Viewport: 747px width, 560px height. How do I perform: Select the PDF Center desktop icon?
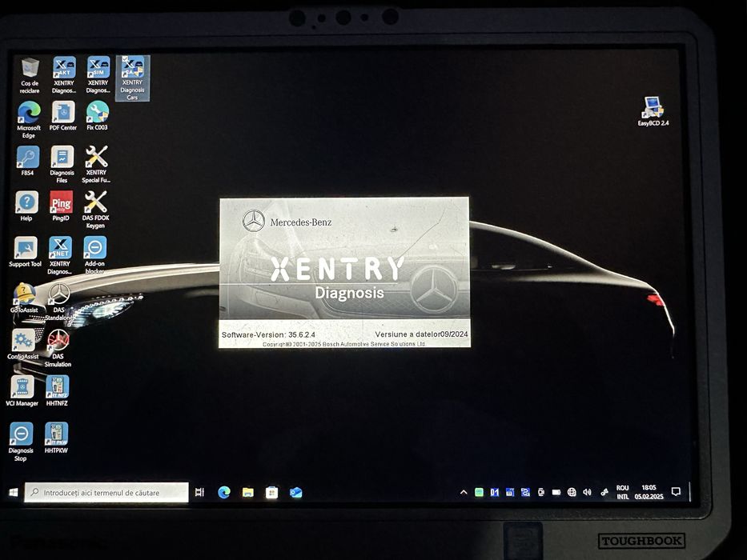click(63, 116)
